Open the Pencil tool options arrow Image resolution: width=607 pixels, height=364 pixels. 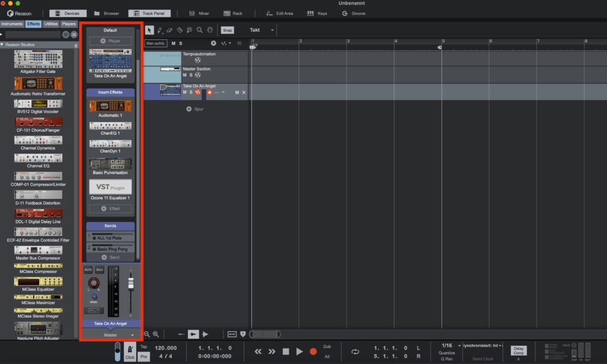point(163,33)
